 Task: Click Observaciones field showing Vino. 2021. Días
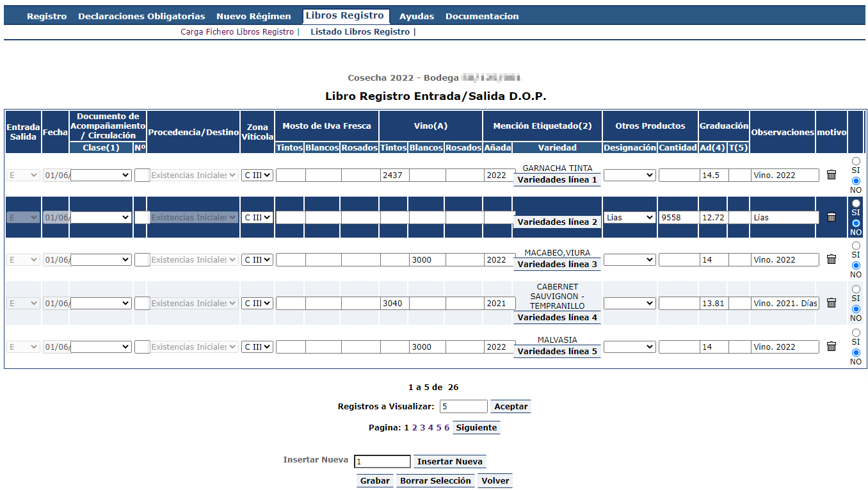(785, 303)
